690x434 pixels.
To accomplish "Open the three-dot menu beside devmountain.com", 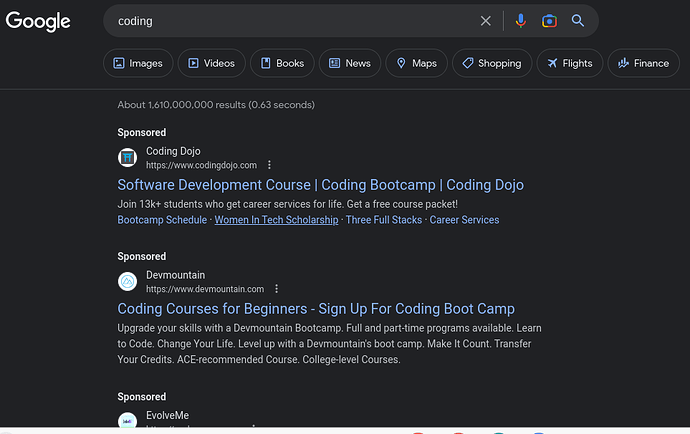I will click(x=276, y=289).
